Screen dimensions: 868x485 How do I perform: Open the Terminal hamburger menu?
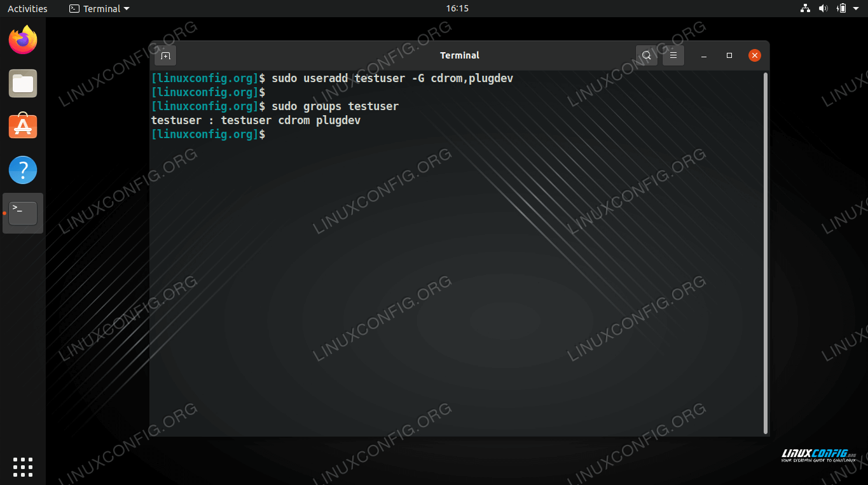673,55
